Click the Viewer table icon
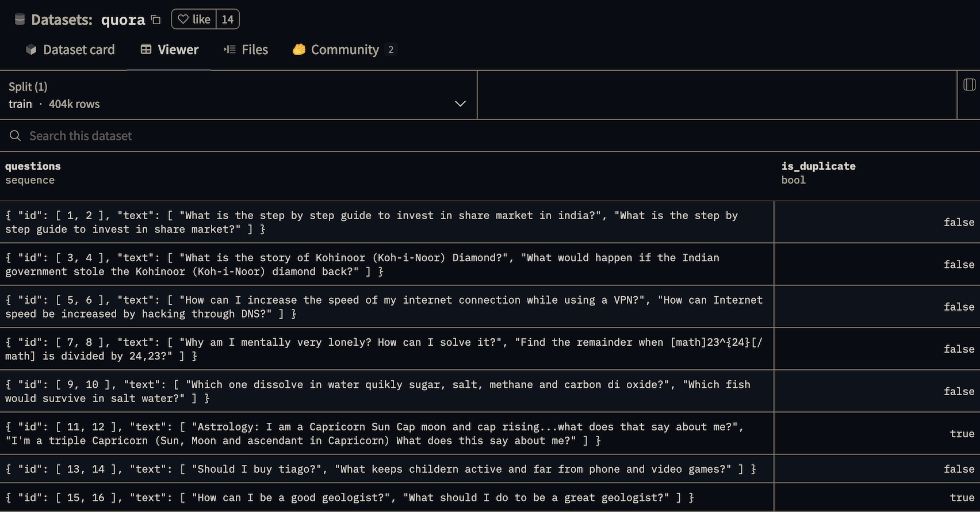 point(146,49)
